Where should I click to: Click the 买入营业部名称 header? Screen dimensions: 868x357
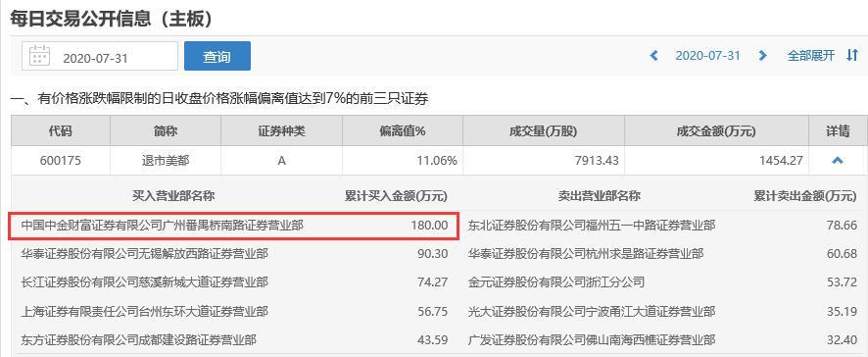pos(173,196)
